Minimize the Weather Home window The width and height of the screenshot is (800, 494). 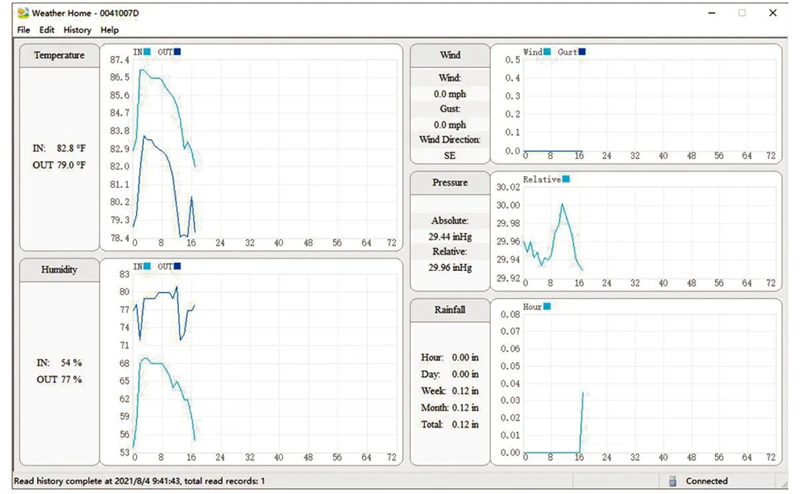[x=712, y=13]
